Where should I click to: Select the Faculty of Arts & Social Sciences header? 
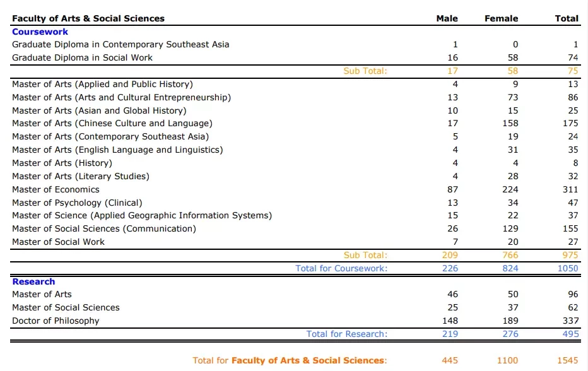point(88,18)
